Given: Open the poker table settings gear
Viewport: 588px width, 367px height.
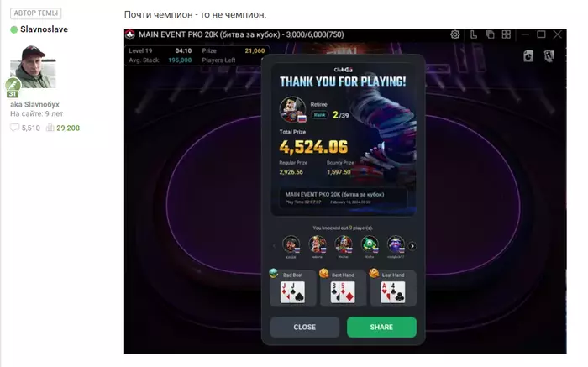Looking at the screenshot, I should click(x=455, y=34).
